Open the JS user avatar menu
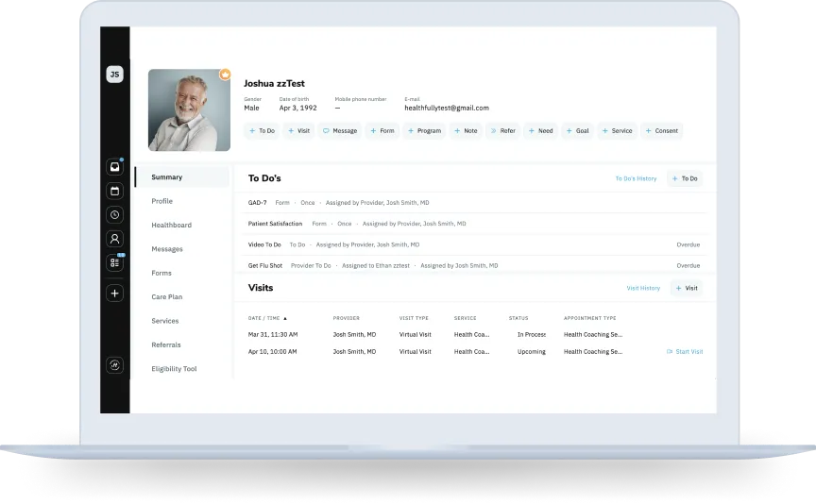The width and height of the screenshot is (816, 504). click(114, 75)
